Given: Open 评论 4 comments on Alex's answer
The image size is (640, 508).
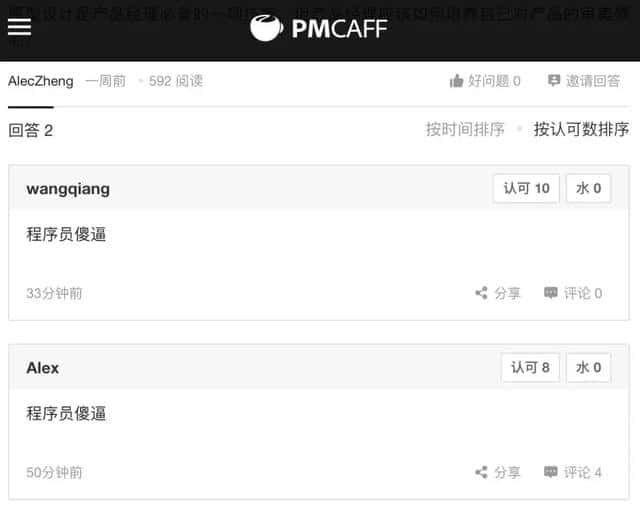Looking at the screenshot, I should 582,473.
